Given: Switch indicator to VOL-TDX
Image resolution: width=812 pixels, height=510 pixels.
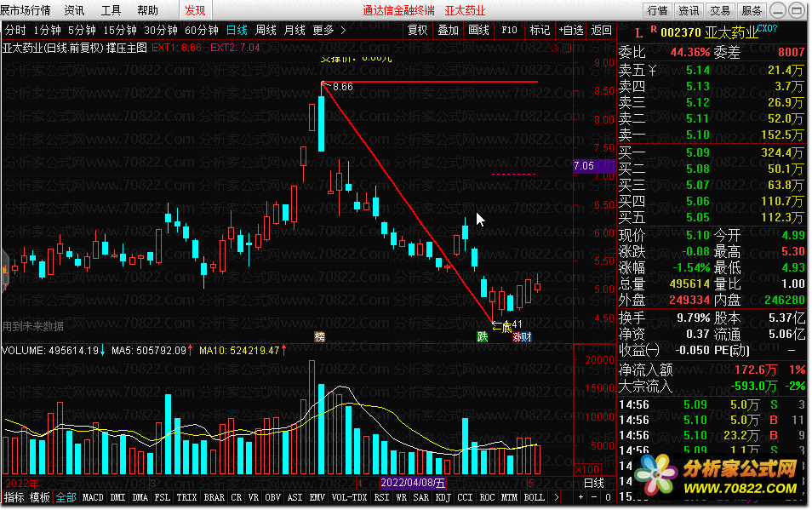Looking at the screenshot, I should (350, 497).
